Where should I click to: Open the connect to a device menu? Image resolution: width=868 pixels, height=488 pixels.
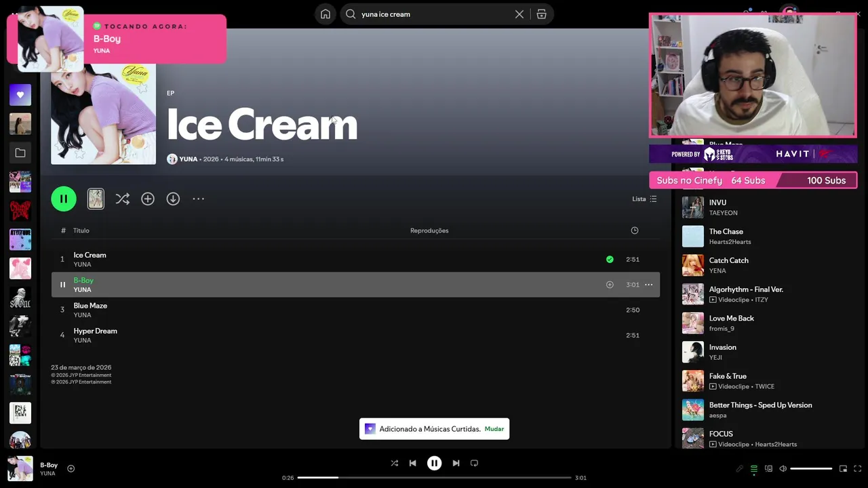[768, 468]
